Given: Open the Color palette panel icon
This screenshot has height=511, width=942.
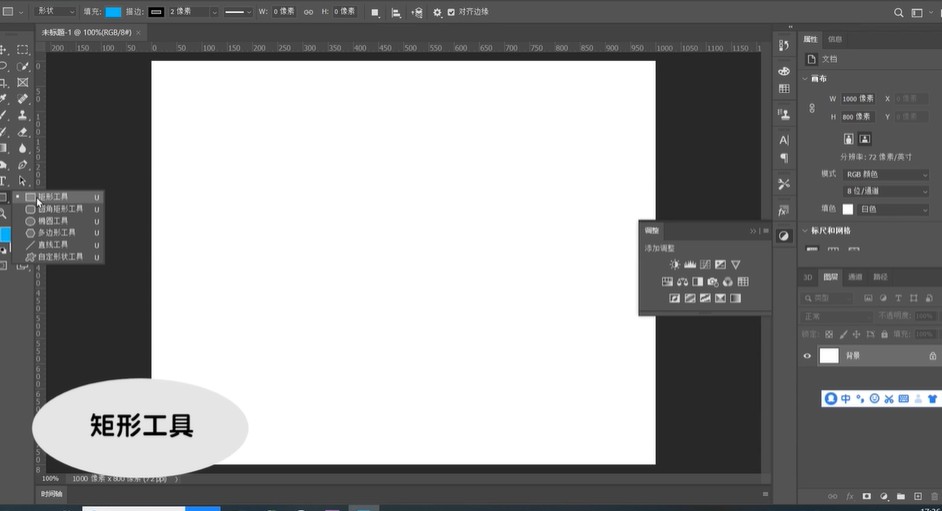Looking at the screenshot, I should 784,71.
